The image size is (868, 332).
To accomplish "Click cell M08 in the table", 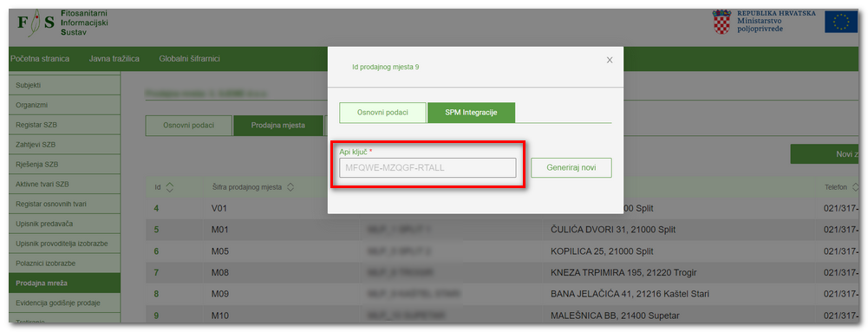I will tap(219, 273).
